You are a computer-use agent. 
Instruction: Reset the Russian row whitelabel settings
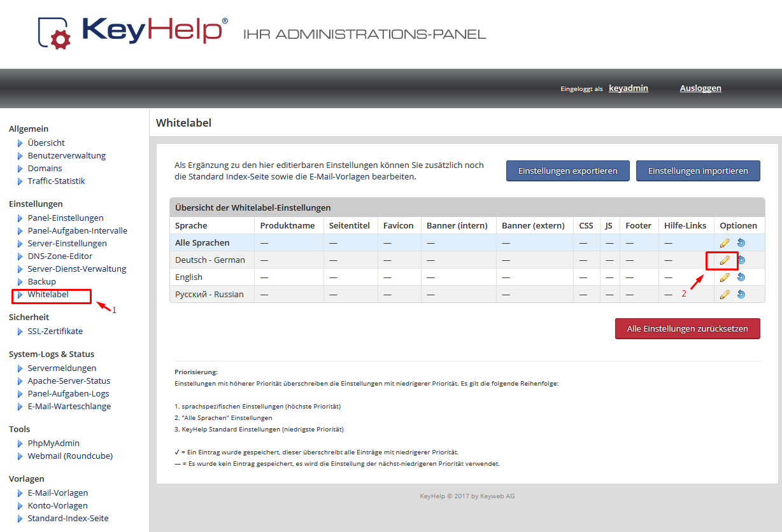(741, 294)
